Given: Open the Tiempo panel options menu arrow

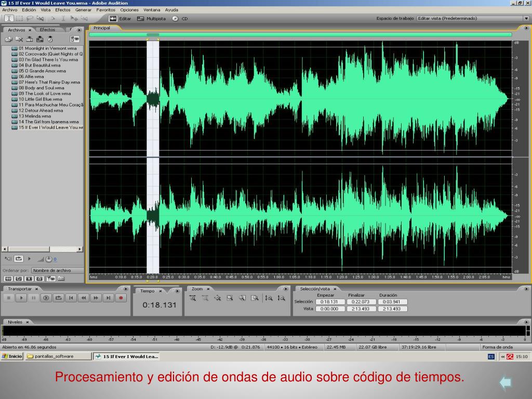Looking at the screenshot, I should [x=178, y=291].
